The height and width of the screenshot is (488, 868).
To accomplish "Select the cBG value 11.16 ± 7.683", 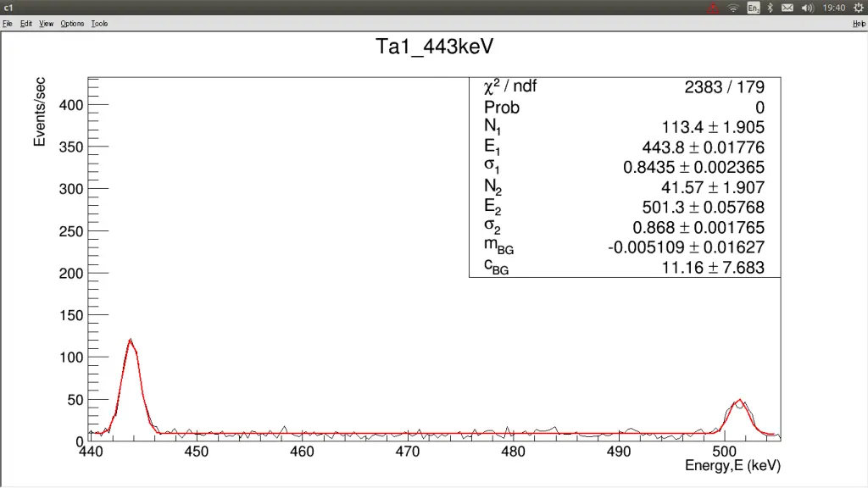I will pos(713,267).
